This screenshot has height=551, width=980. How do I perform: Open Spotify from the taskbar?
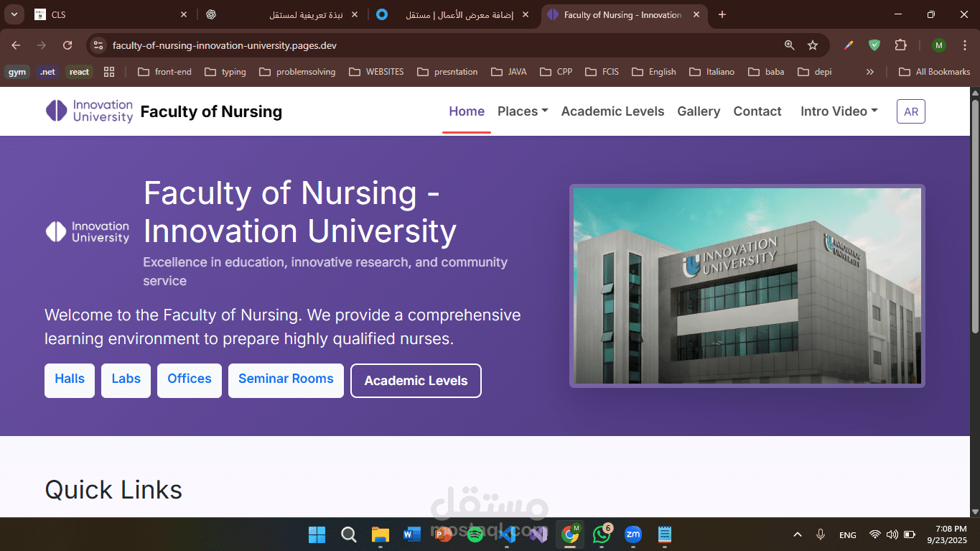475,534
